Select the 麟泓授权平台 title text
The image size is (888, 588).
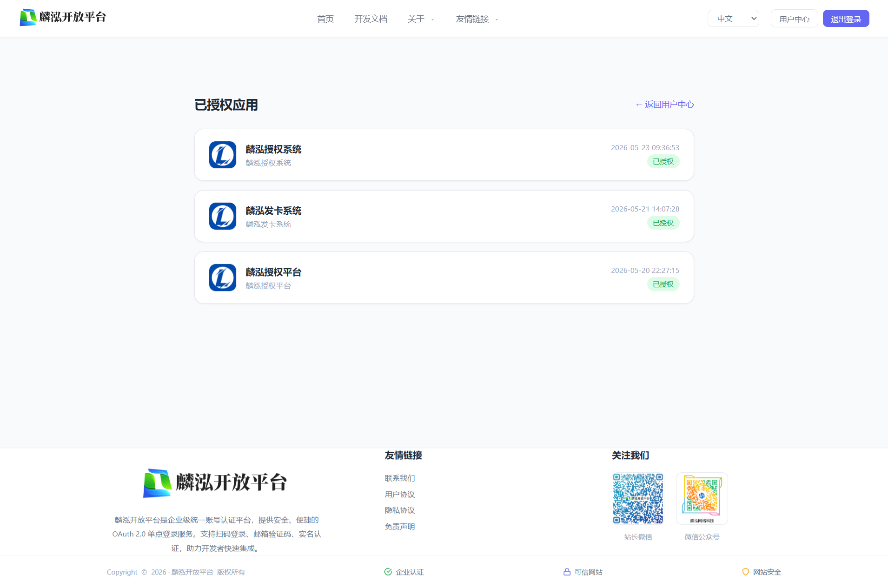point(273,272)
